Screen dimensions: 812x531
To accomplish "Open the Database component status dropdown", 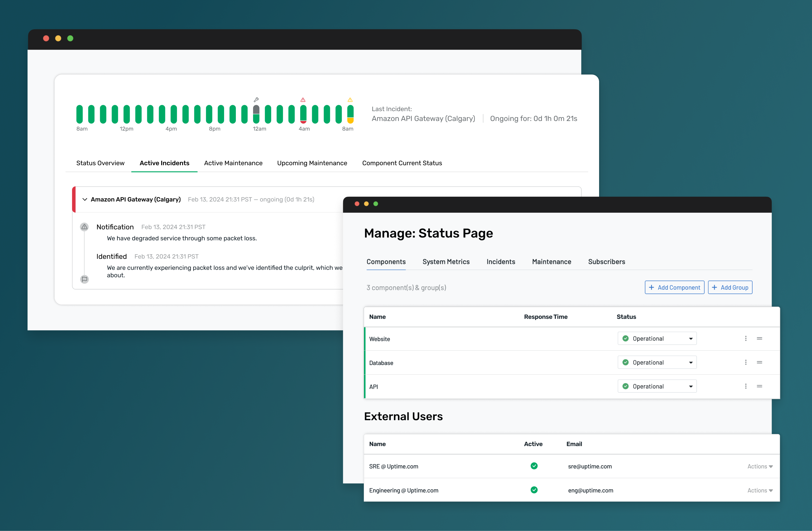I will pos(689,363).
